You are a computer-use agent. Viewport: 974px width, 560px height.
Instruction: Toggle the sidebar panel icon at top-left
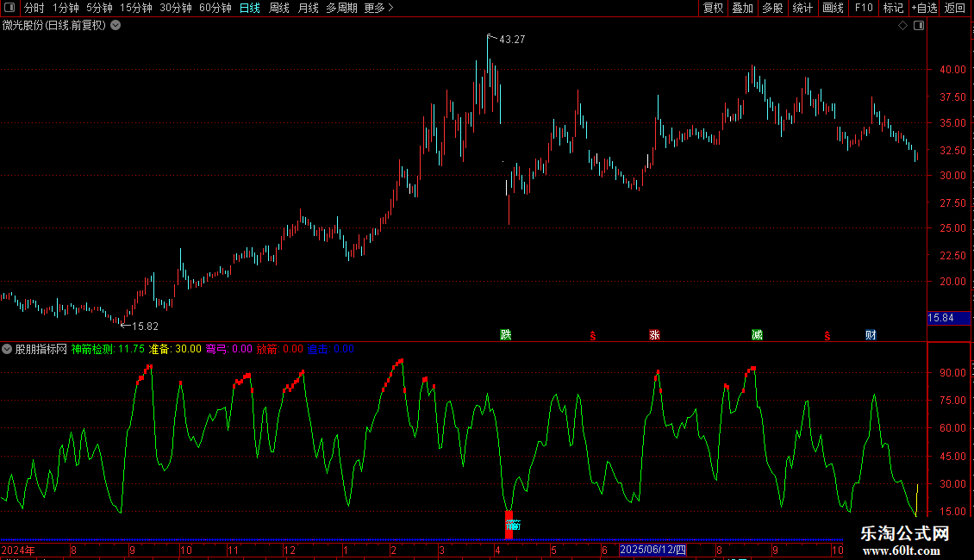tap(9, 8)
